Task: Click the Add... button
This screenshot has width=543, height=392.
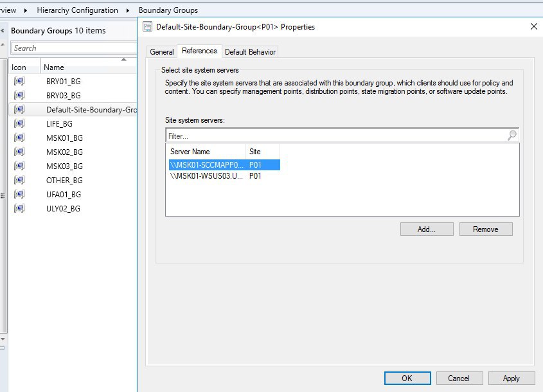Action: (x=427, y=229)
